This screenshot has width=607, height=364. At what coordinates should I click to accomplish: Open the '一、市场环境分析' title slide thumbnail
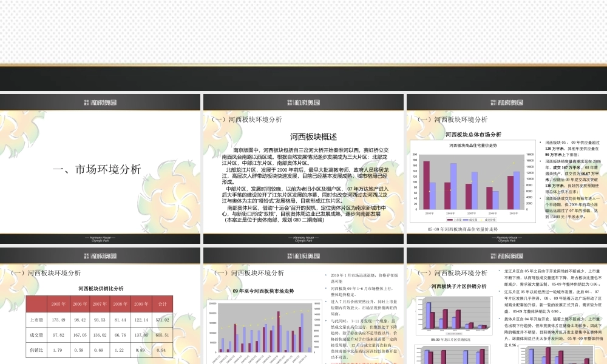pos(100,169)
